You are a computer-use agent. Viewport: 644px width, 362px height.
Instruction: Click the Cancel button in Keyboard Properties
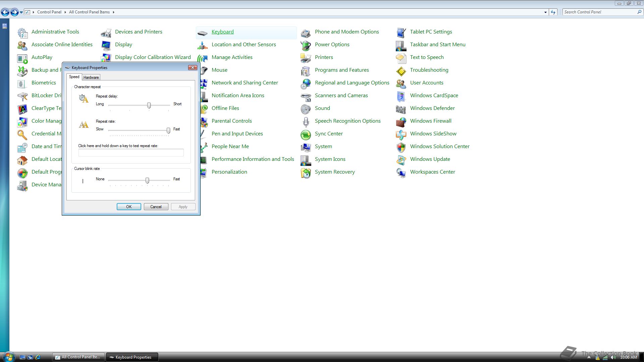pyautogui.click(x=156, y=207)
